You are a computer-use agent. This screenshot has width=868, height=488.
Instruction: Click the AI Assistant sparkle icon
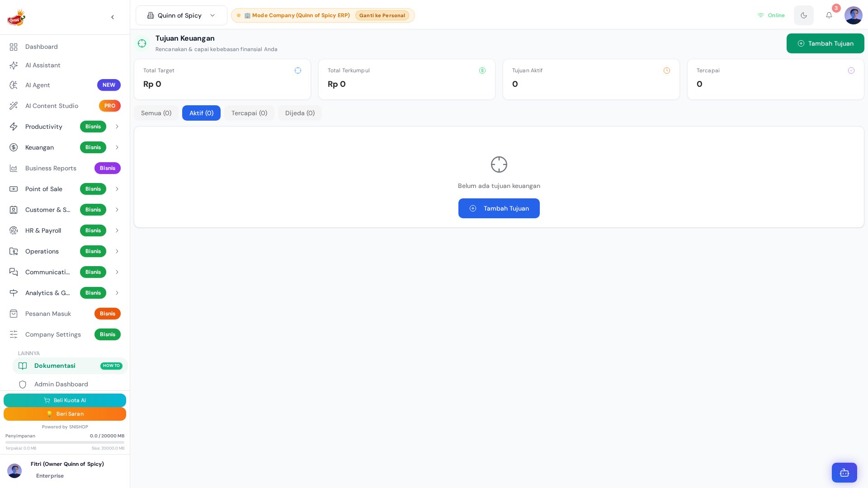14,66
